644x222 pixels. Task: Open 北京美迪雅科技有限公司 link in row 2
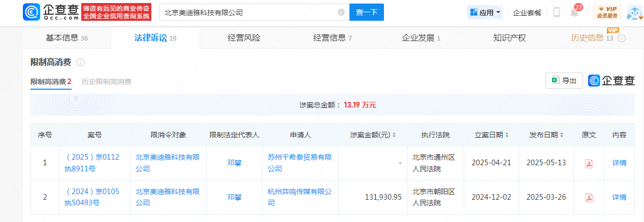point(168,197)
